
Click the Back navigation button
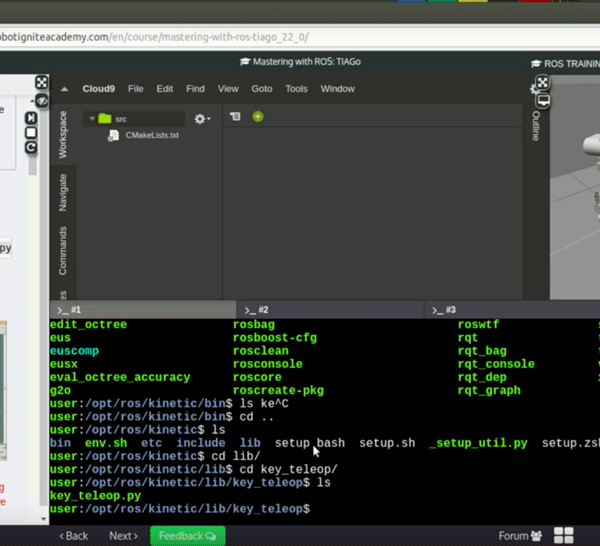[74, 536]
